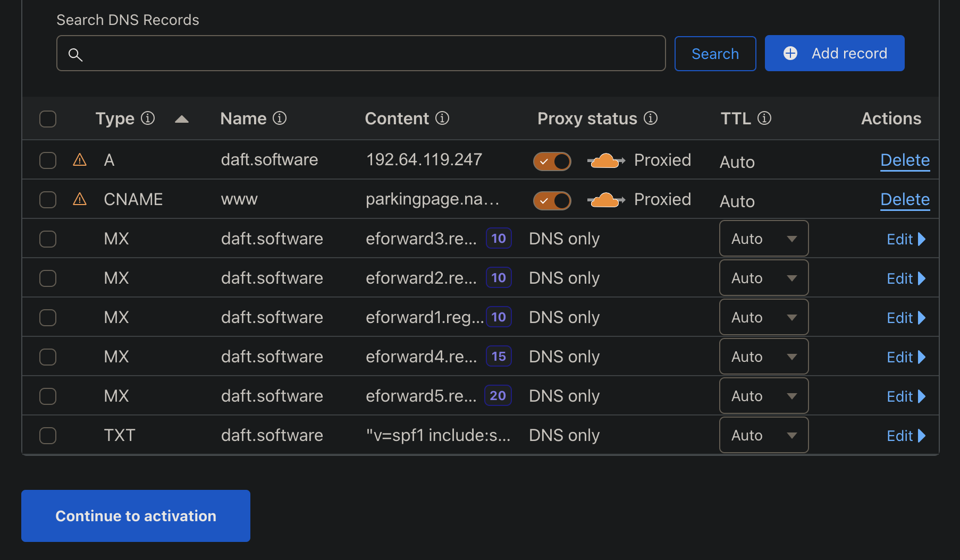Delete the daft.software A record
The height and width of the screenshot is (560, 960).
click(x=905, y=160)
